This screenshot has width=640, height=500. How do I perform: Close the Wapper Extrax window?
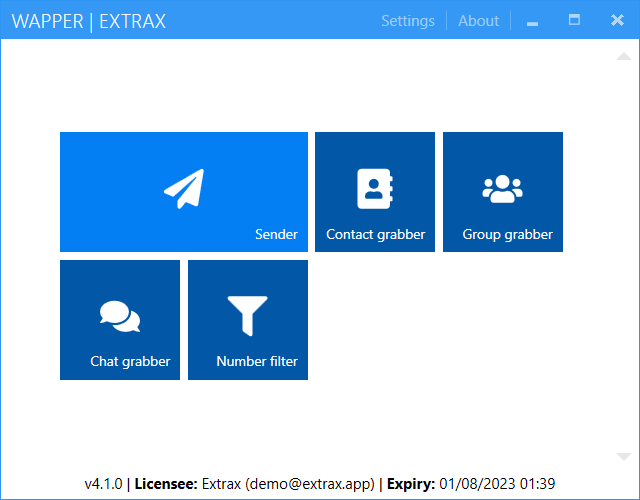[x=617, y=20]
